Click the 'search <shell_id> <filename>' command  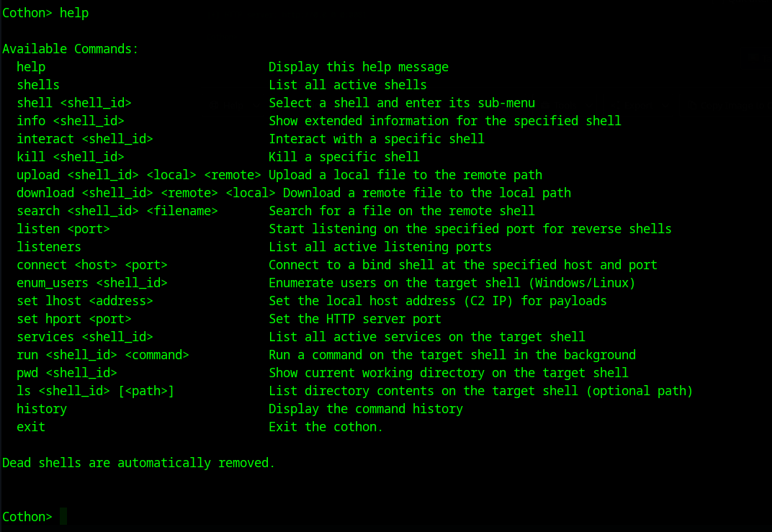[x=117, y=211]
